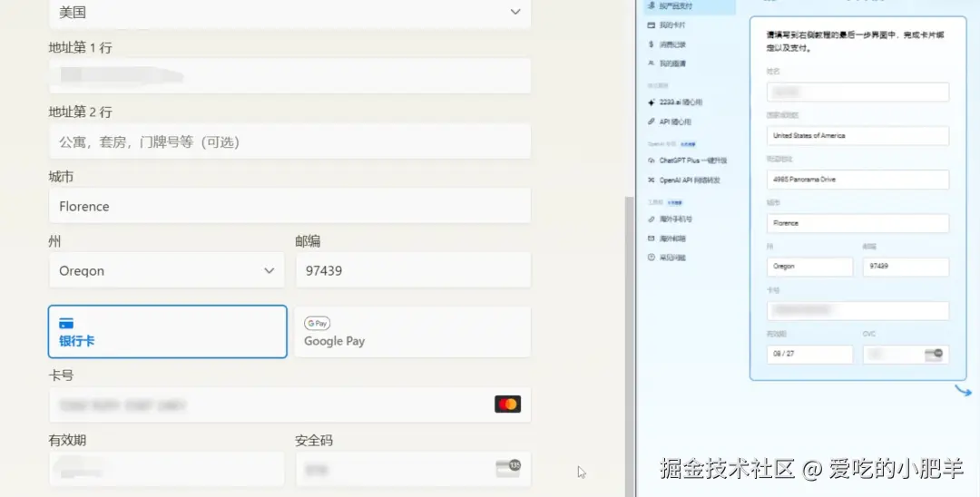The height and width of the screenshot is (497, 980).
Task: Select Google Pay payment option
Action: (x=413, y=332)
